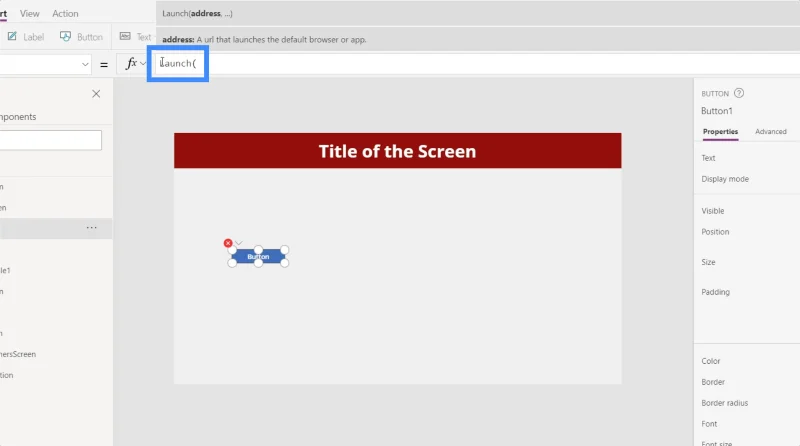
Task: Open the View menu
Action: click(x=30, y=14)
